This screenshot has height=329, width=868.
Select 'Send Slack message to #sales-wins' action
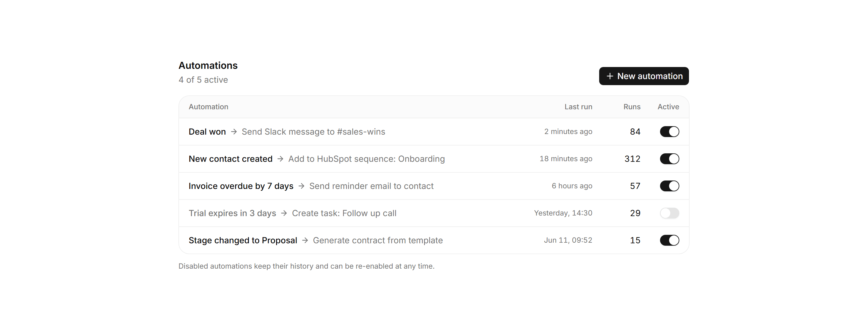313,132
